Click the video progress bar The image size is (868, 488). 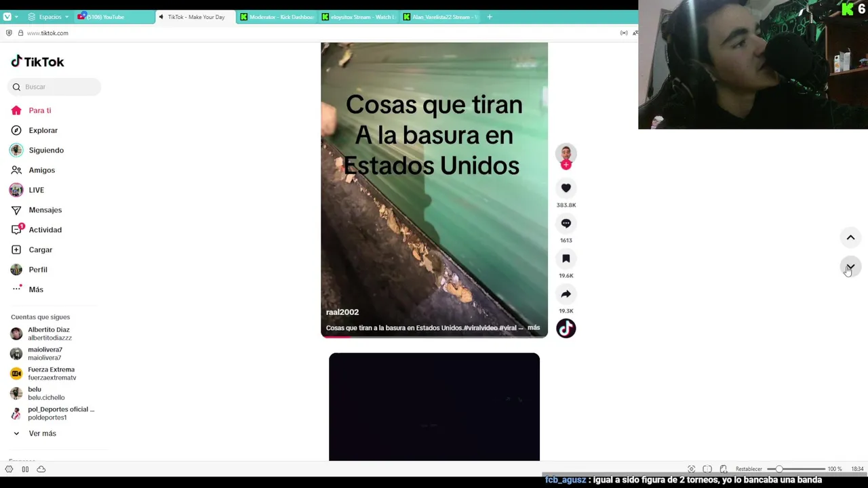pyautogui.click(x=434, y=336)
